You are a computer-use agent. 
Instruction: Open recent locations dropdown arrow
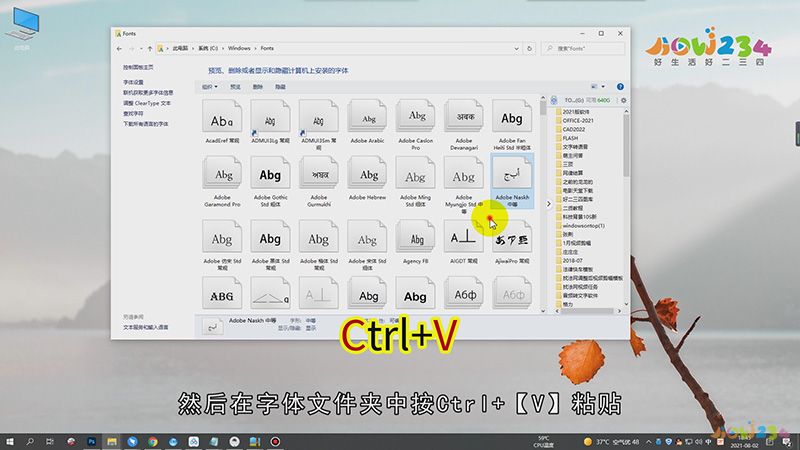141,48
